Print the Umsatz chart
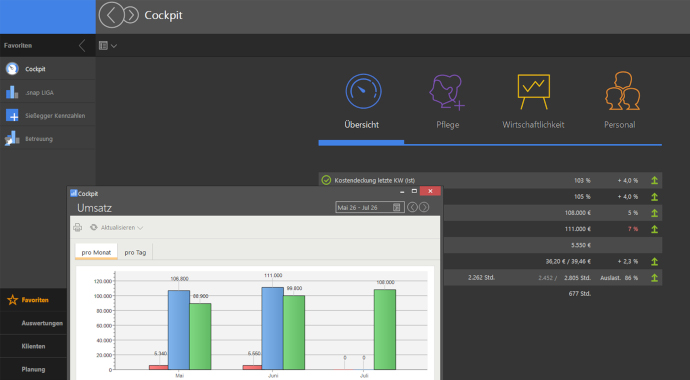The image size is (690, 380). click(77, 227)
